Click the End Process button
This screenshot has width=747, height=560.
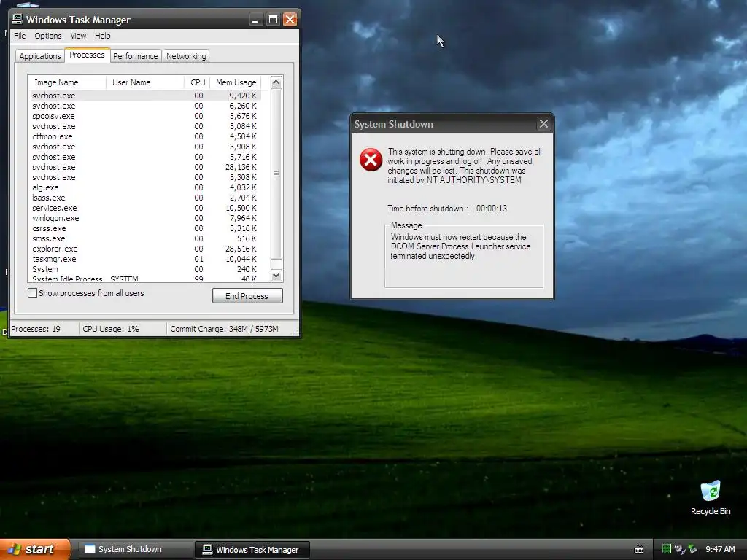247,296
